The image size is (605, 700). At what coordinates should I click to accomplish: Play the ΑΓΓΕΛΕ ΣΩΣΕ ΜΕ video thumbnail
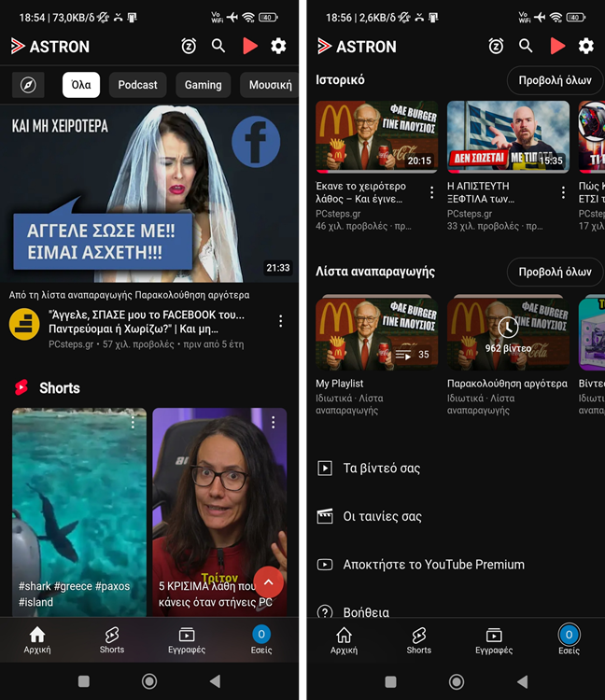coord(149,193)
